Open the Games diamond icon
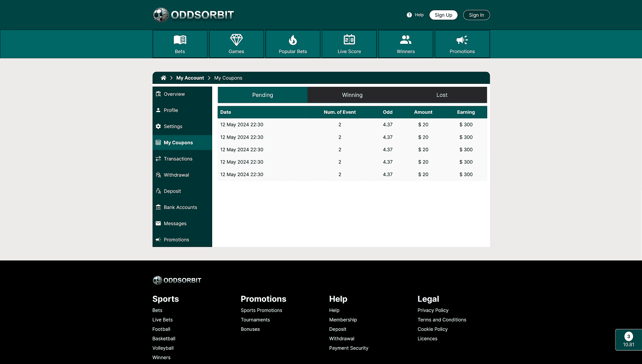Screen dimensions: 642x364 [236, 40]
